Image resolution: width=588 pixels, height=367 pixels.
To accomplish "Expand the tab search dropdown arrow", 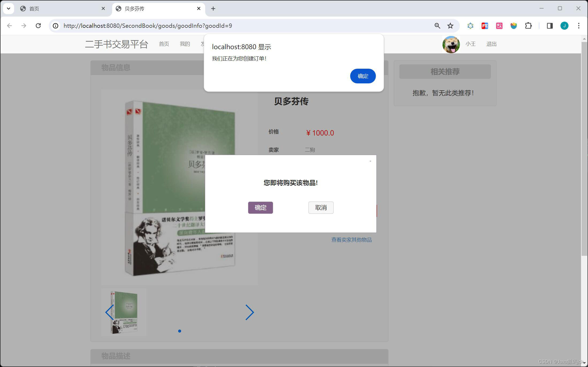I will [9, 9].
